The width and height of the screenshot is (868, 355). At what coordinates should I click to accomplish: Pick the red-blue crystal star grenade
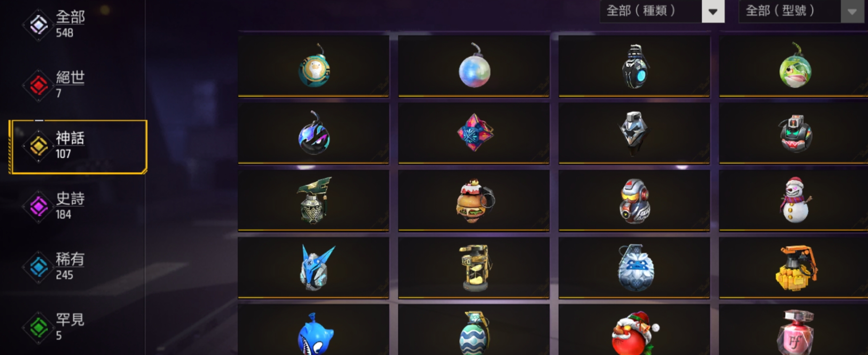[474, 133]
